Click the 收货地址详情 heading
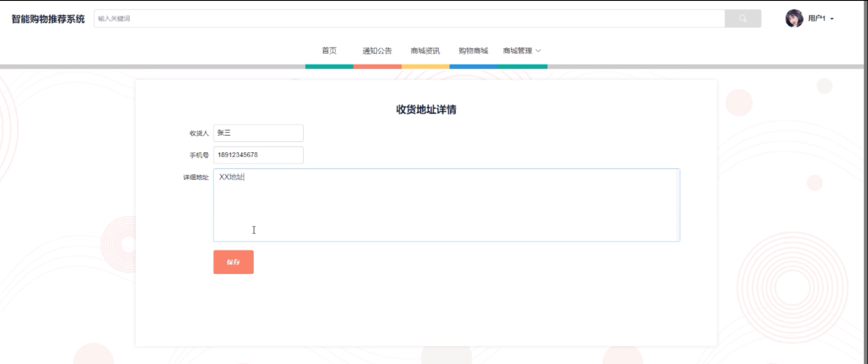This screenshot has width=868, height=364. (426, 110)
